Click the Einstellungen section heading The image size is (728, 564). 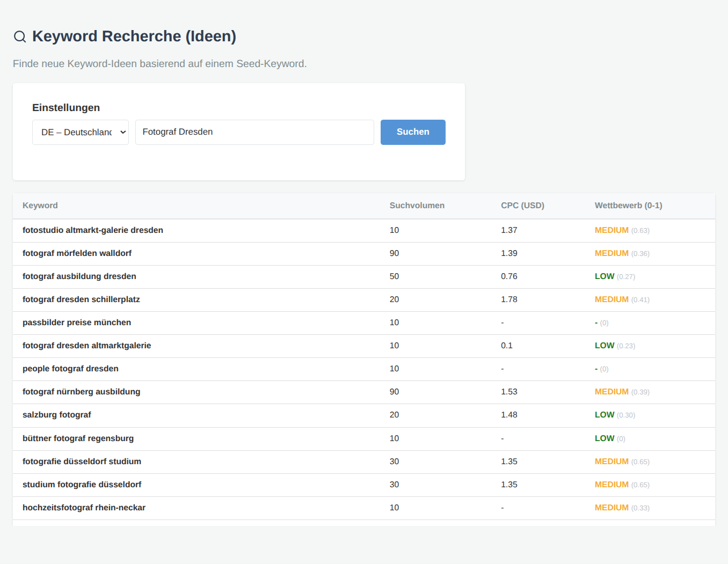pos(66,107)
